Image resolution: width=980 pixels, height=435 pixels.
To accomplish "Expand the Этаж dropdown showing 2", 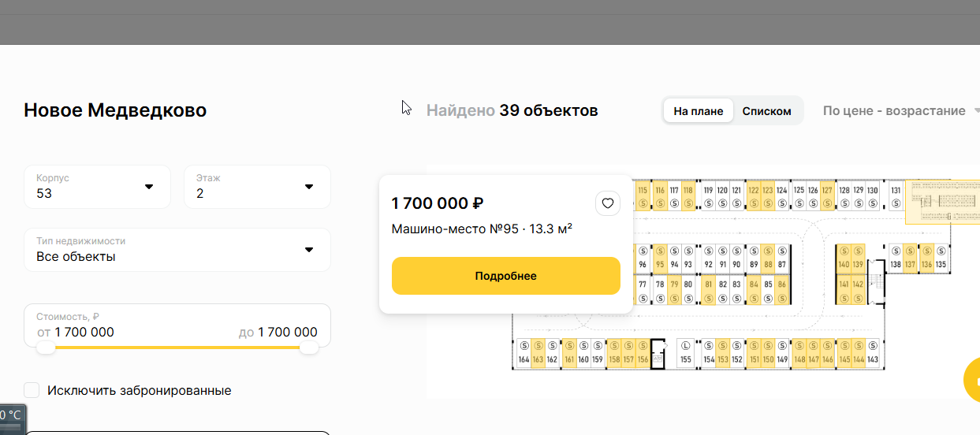I will pos(257,187).
